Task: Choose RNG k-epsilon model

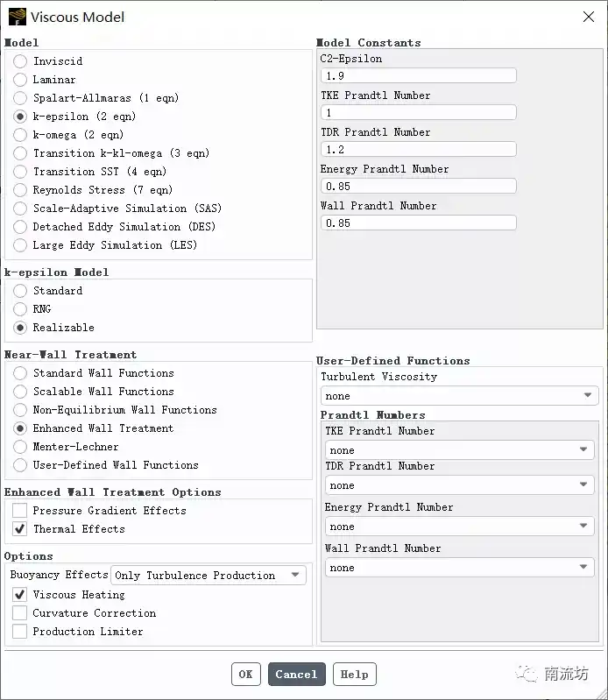Action: [x=20, y=309]
